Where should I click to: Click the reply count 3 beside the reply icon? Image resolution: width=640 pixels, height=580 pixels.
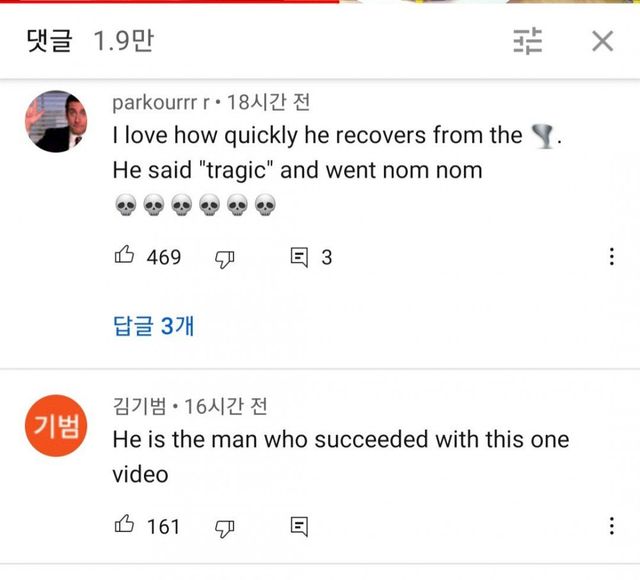326,258
